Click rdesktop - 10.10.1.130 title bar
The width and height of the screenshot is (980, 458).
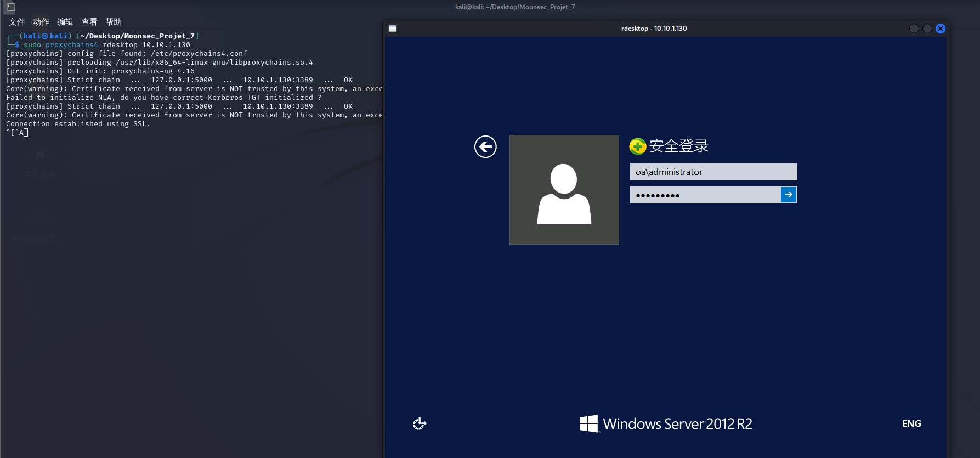click(654, 29)
